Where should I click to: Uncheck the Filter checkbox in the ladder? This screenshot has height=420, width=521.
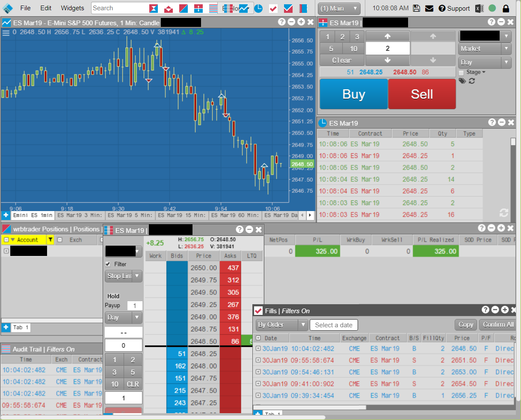pyautogui.click(x=108, y=264)
